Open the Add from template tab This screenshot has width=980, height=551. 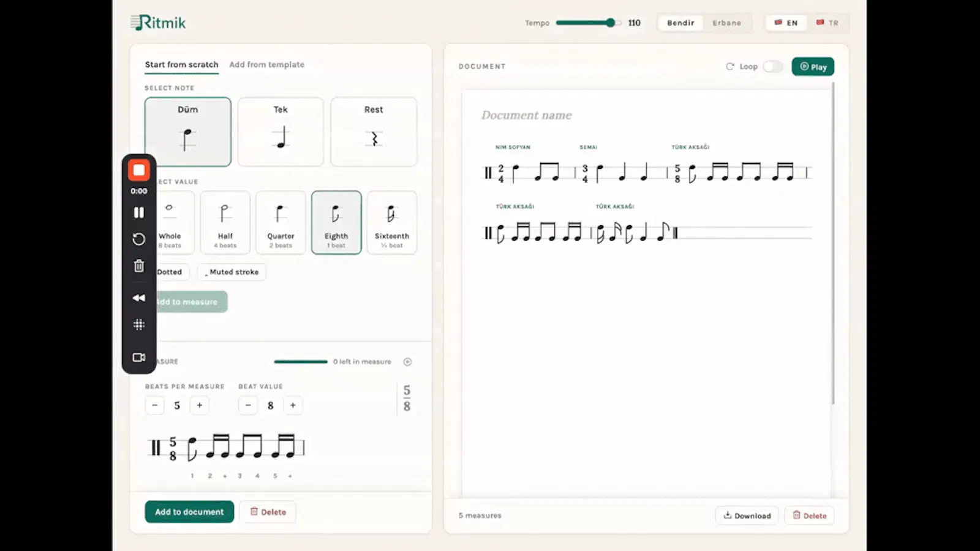tap(266, 64)
